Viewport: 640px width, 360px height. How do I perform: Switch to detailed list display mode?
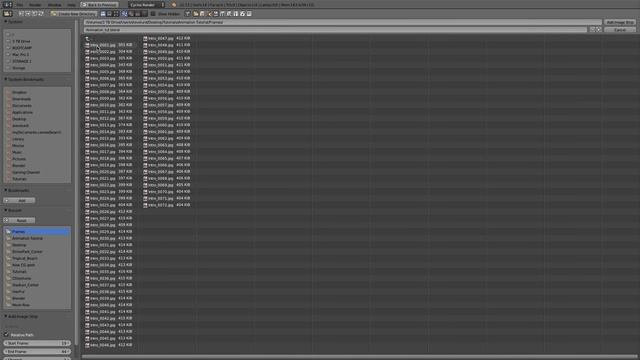coord(109,13)
